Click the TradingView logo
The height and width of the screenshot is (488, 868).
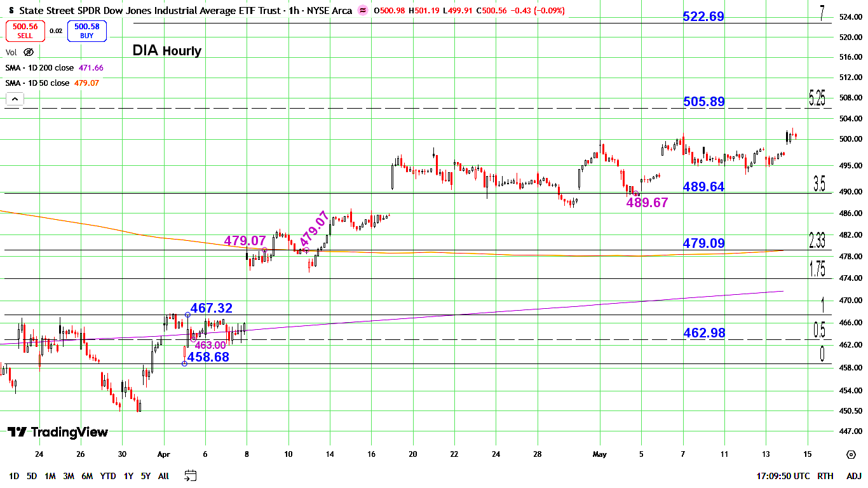pos(58,432)
